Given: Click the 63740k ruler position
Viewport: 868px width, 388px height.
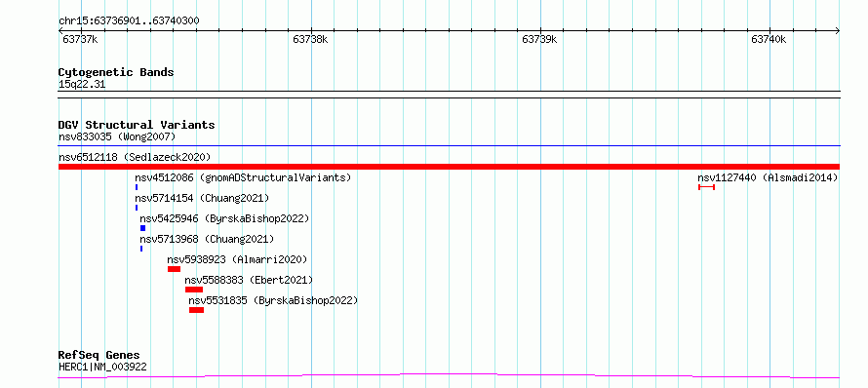Looking at the screenshot, I should 769,39.
